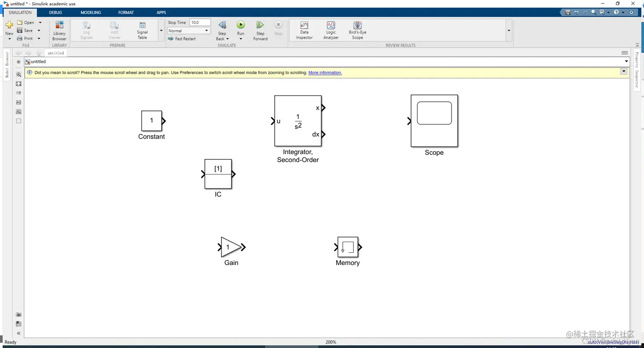Image resolution: width=644 pixels, height=348 pixels.
Task: Switch to the FORMAT tab
Action: coord(126,12)
